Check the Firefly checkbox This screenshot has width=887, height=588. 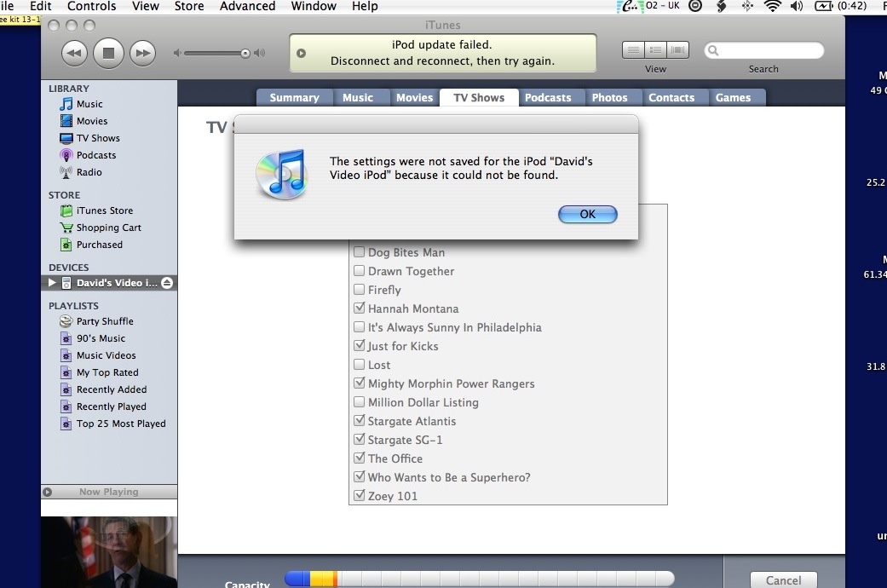[x=359, y=289]
